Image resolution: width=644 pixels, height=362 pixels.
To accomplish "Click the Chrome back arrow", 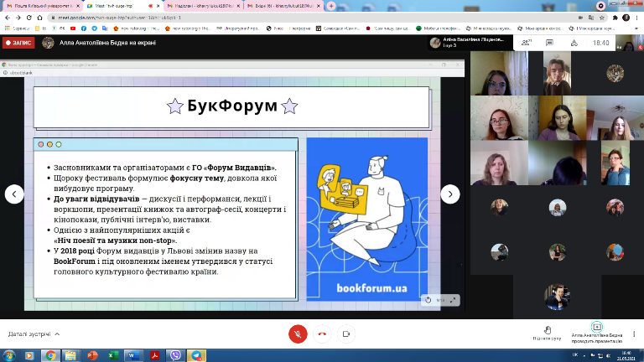I will (8, 18).
